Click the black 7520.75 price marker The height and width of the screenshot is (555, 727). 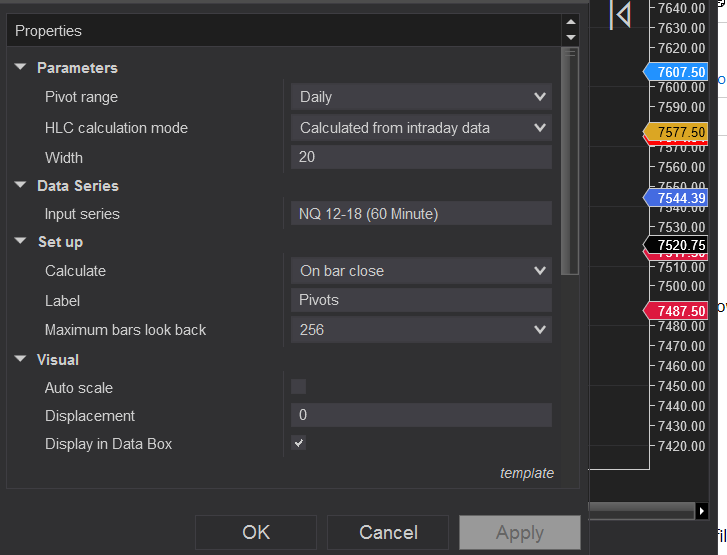tap(677, 245)
